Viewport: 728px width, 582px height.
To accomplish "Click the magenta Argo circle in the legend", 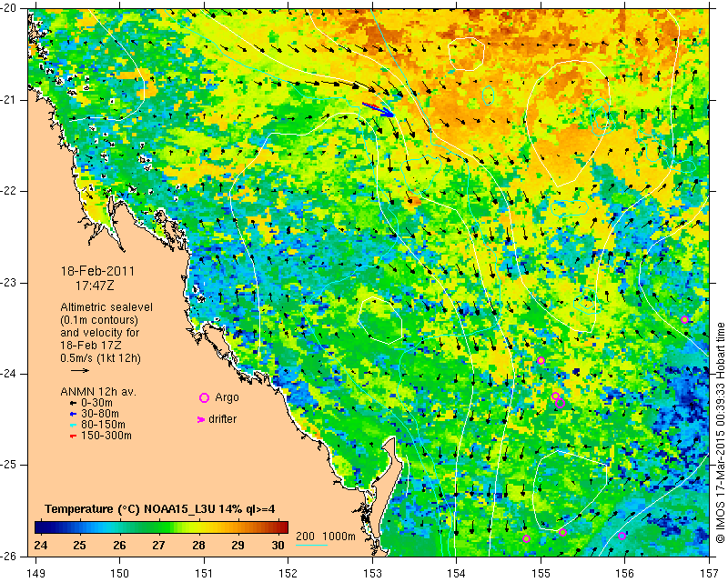I will tap(204, 397).
